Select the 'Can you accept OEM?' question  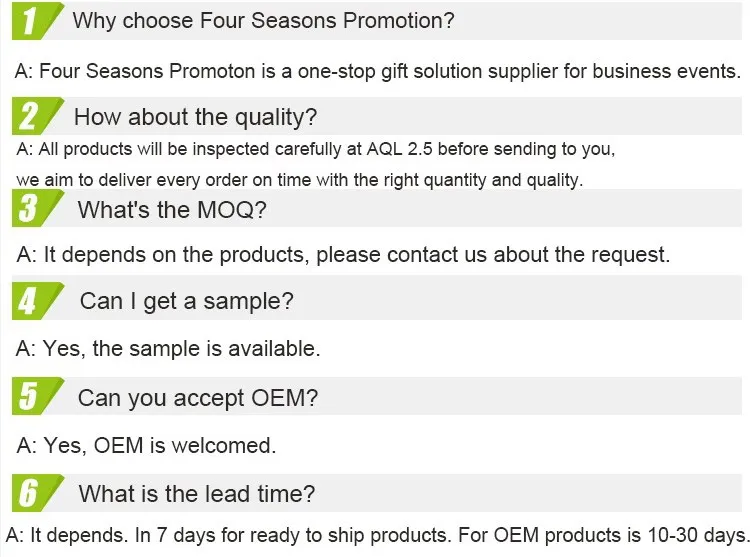(x=198, y=397)
